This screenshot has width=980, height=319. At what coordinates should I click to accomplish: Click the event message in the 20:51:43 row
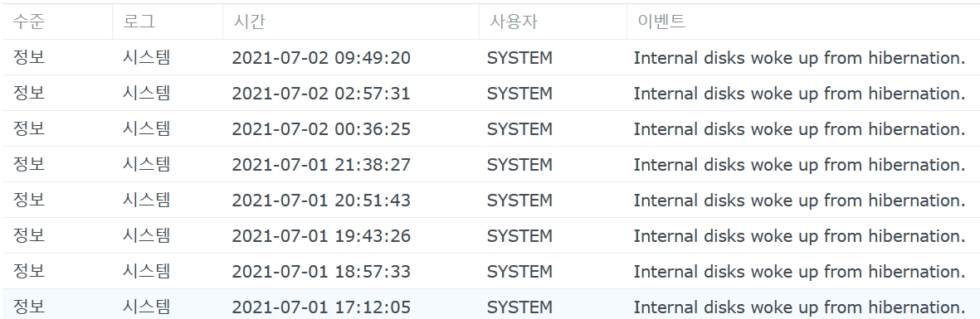(x=799, y=201)
